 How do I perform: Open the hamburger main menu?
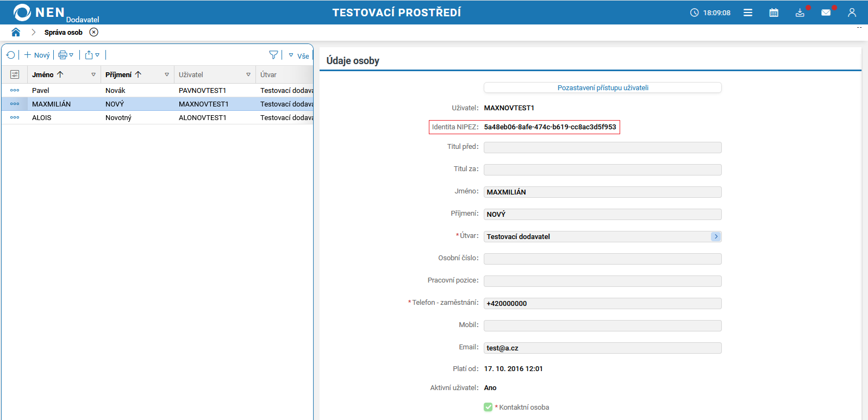tap(748, 12)
